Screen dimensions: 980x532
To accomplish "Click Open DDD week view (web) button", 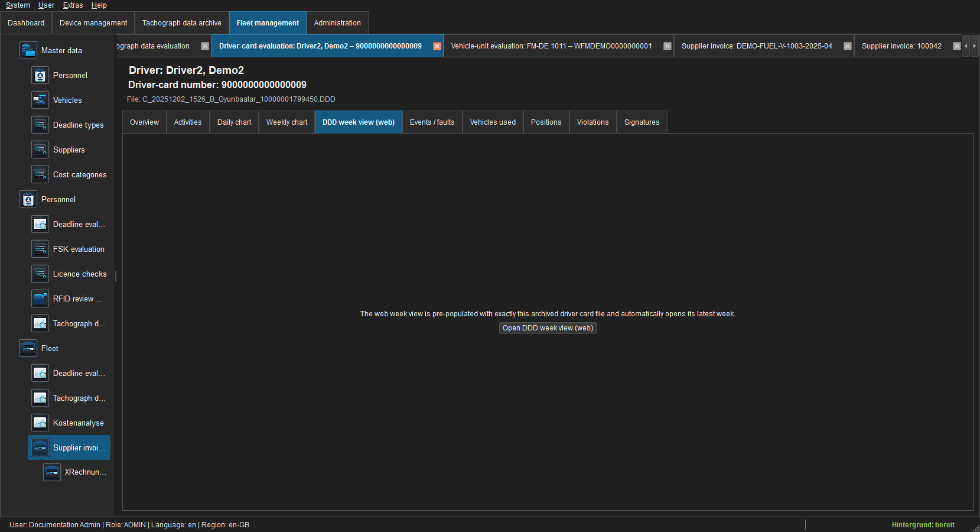I will pyautogui.click(x=548, y=328).
